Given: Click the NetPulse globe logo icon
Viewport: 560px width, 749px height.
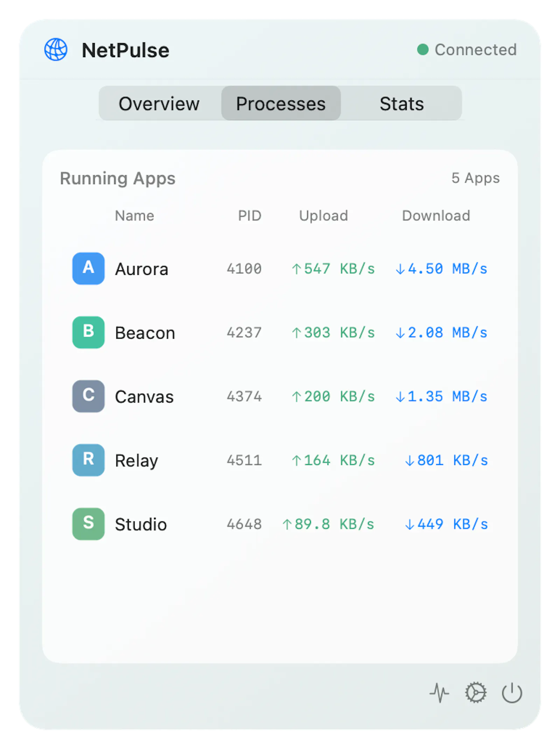Looking at the screenshot, I should pos(56,49).
